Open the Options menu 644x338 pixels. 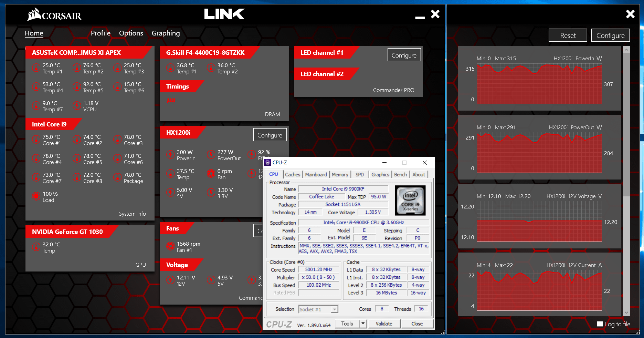coord(131,33)
